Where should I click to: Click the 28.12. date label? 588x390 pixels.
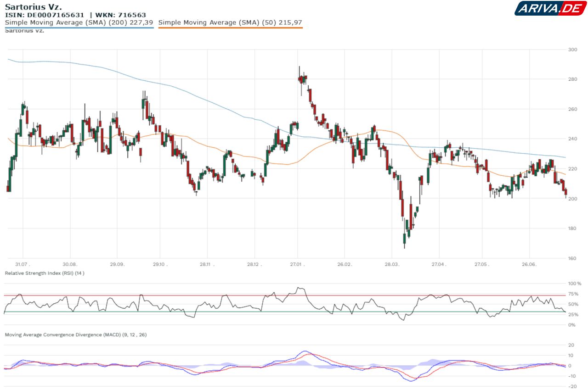[x=254, y=264]
